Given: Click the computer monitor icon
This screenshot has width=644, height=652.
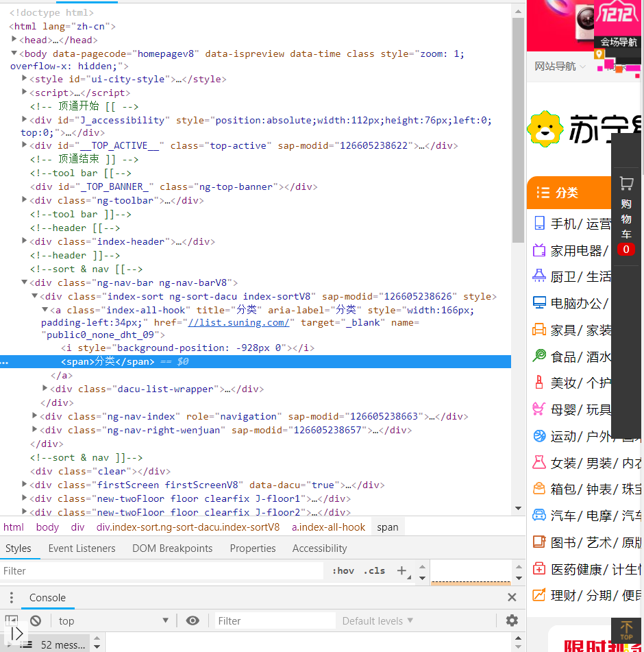Looking at the screenshot, I should point(539,303).
